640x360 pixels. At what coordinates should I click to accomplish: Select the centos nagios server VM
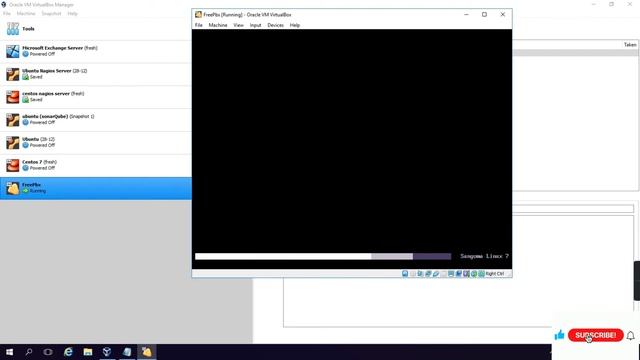point(96,97)
